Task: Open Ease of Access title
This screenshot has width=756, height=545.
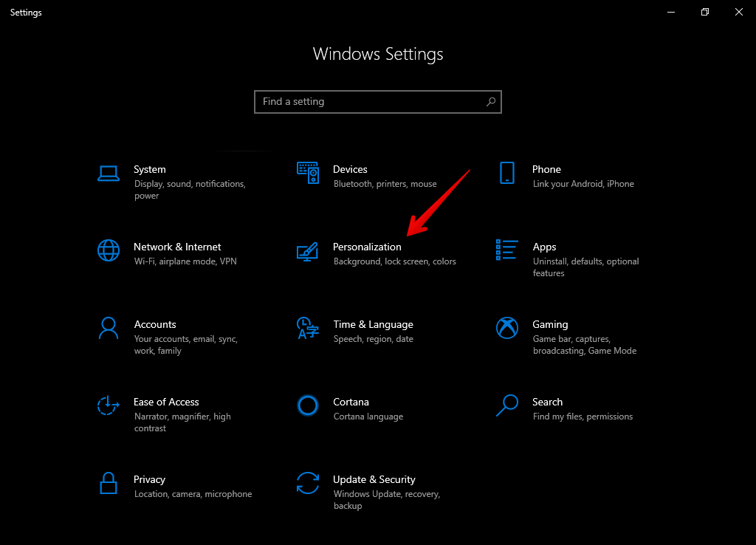Action: (166, 402)
